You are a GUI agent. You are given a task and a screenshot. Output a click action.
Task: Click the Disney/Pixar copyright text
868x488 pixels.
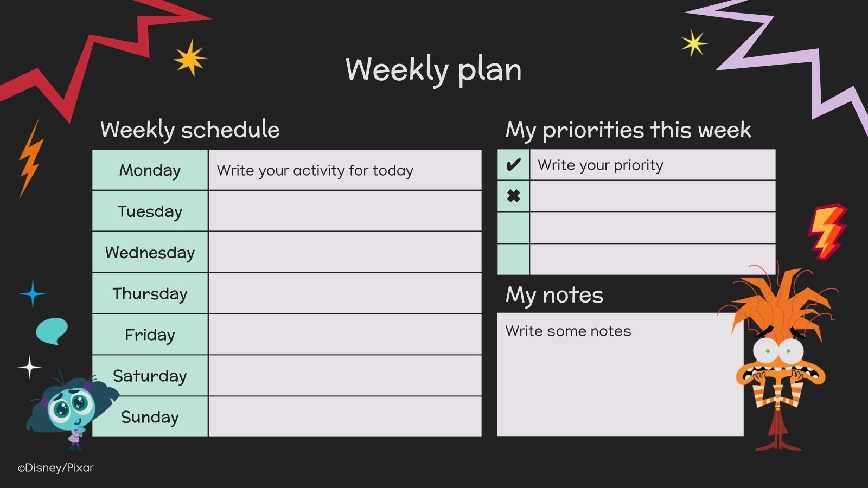point(56,467)
